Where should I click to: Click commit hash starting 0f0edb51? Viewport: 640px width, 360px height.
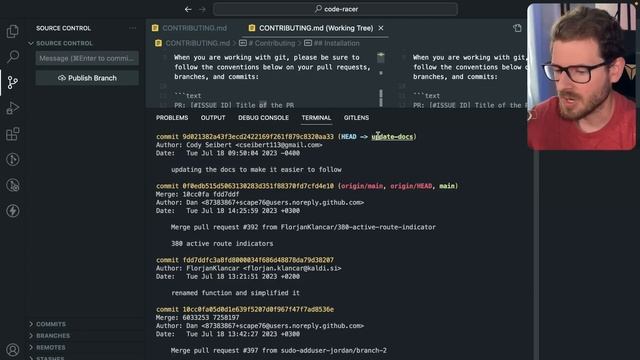[x=258, y=186]
